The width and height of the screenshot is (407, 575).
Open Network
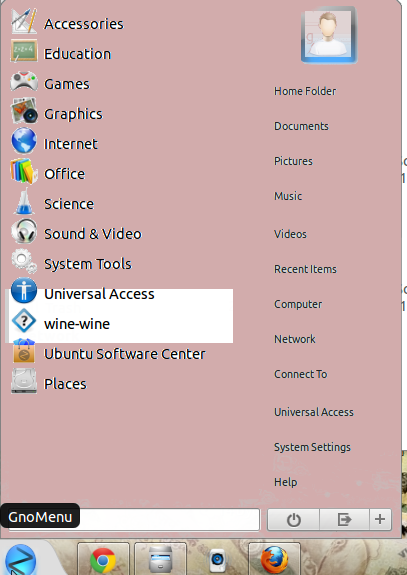(x=295, y=339)
